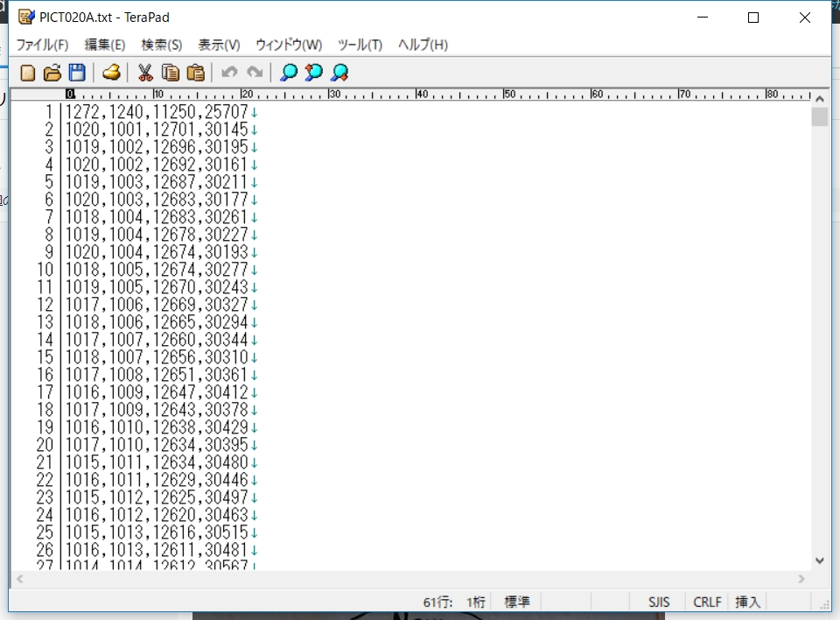Image resolution: width=840 pixels, height=620 pixels.
Task: Click the second magnifier search icon
Action: [314, 73]
